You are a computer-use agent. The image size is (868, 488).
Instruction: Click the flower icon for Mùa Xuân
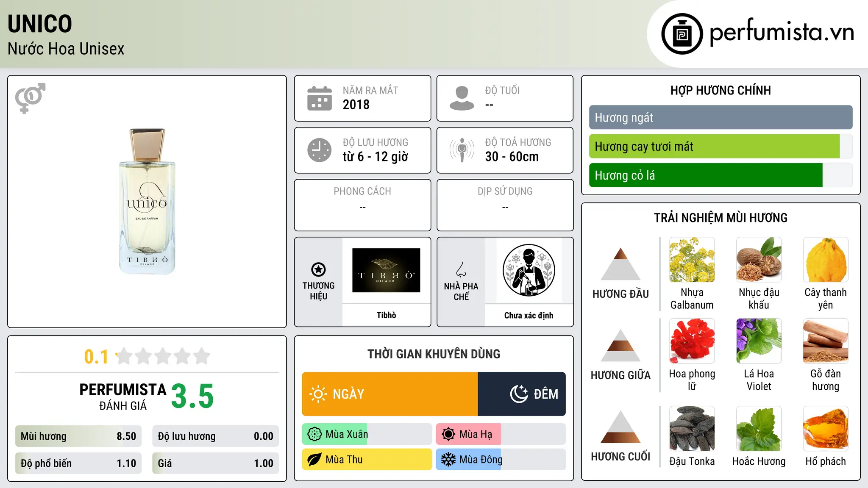(x=314, y=434)
